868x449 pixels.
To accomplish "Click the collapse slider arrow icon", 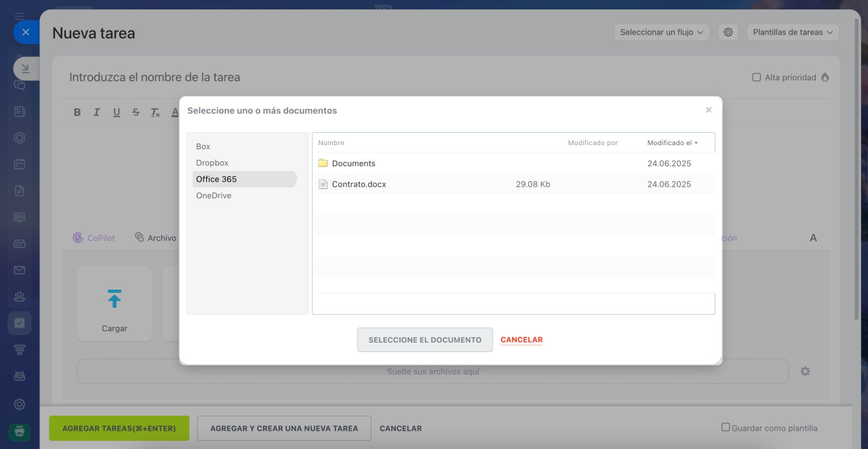I will (x=26, y=68).
